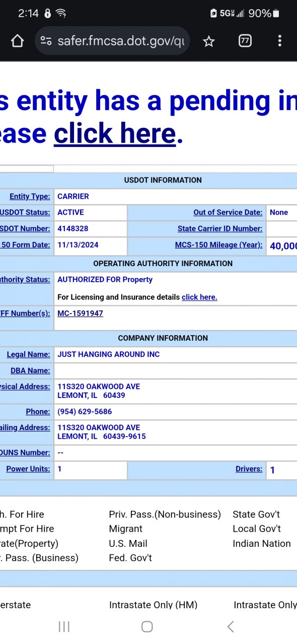Screen dimensions: 297x644
Task: Open the Entity Type label link
Action: tap(30, 196)
